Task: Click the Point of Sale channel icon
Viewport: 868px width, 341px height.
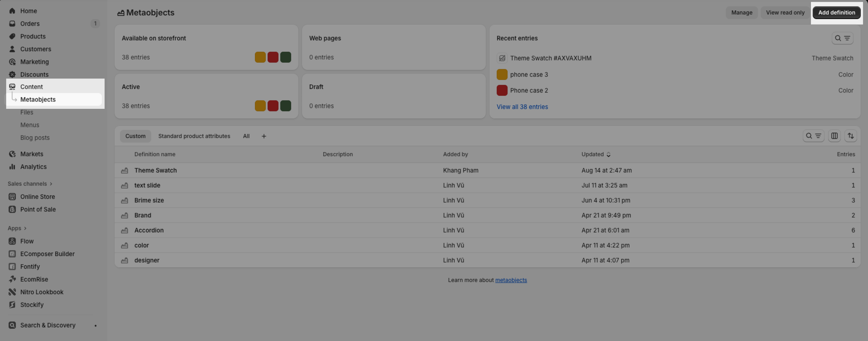Action: click(12, 209)
